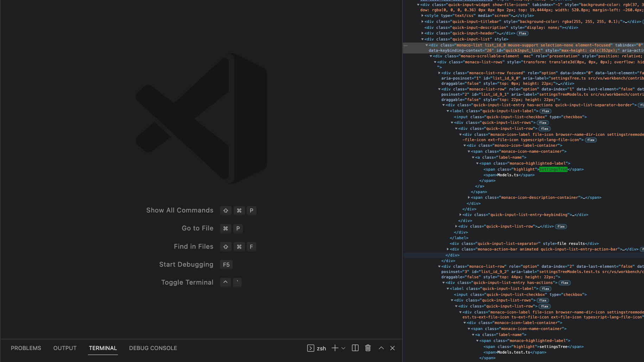Click the Go to File shortcut link
This screenshot has height=362, width=644.
pos(197,228)
